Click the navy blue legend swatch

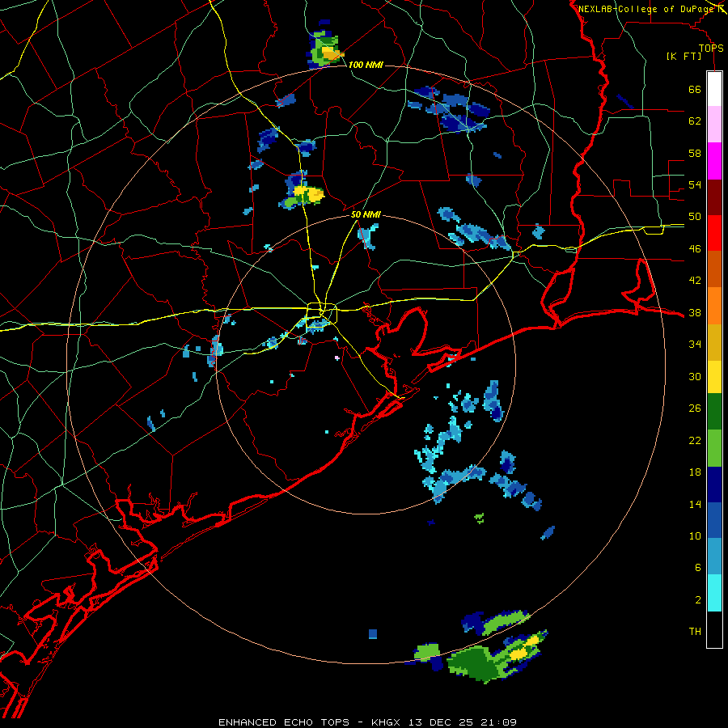pos(714,485)
